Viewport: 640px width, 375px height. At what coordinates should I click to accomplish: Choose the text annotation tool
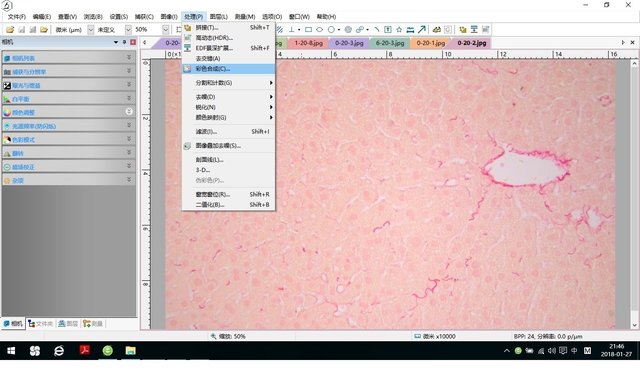388,29
